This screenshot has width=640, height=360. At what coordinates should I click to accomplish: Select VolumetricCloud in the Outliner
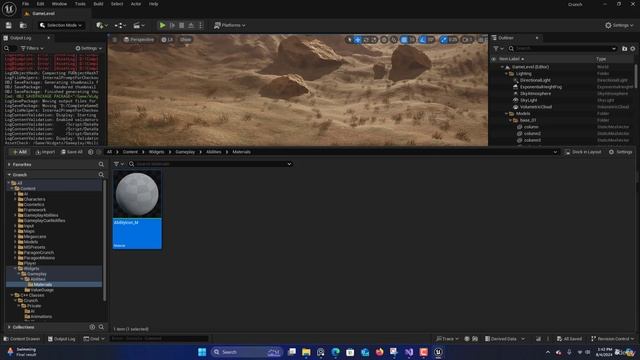click(x=536, y=107)
